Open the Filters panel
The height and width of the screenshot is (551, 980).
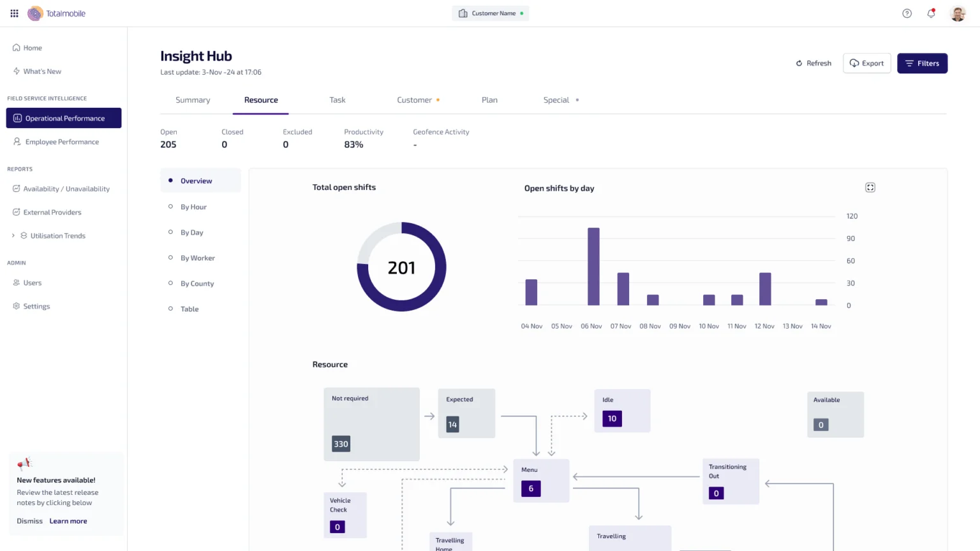pyautogui.click(x=922, y=63)
